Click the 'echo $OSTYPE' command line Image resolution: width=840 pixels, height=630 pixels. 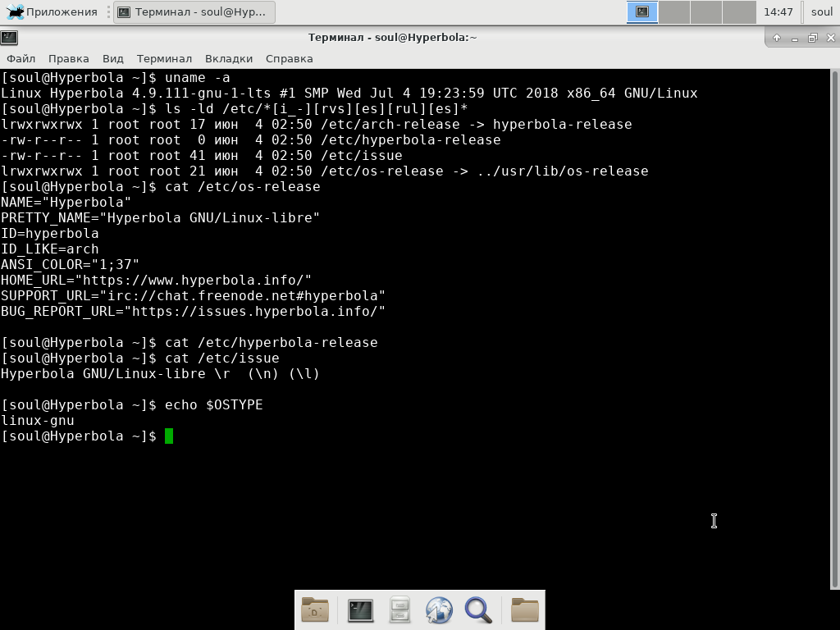[132, 405]
